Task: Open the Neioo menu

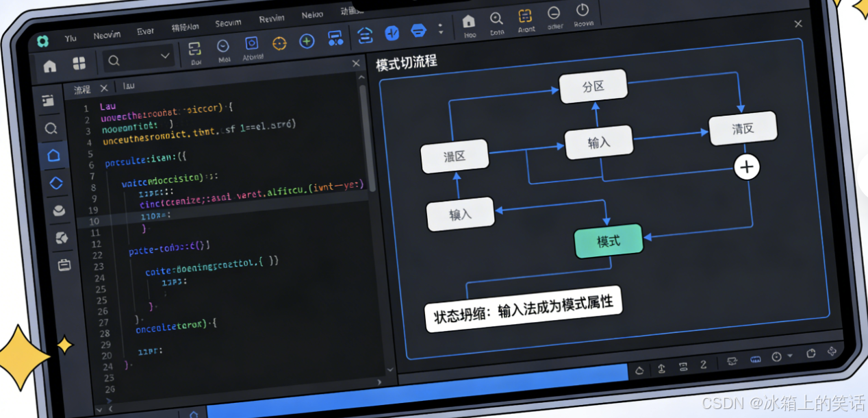Action: pyautogui.click(x=312, y=14)
